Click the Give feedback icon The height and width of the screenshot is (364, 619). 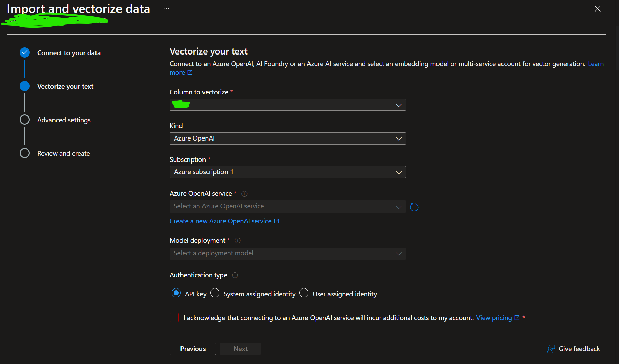551,349
